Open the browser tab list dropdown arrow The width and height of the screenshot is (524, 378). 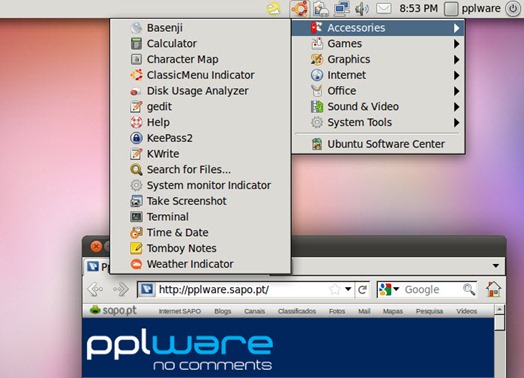coord(496,266)
